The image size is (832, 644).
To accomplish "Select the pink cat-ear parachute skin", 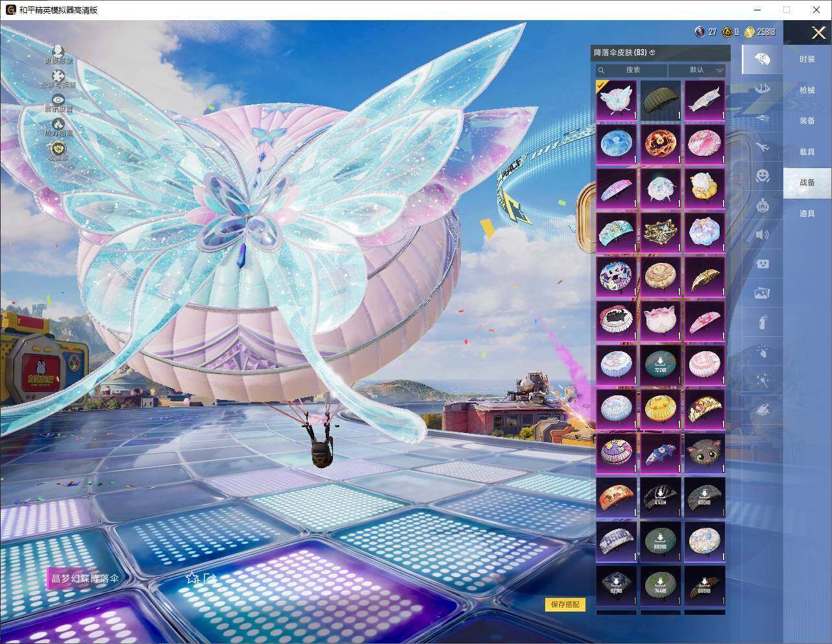I will (x=661, y=321).
